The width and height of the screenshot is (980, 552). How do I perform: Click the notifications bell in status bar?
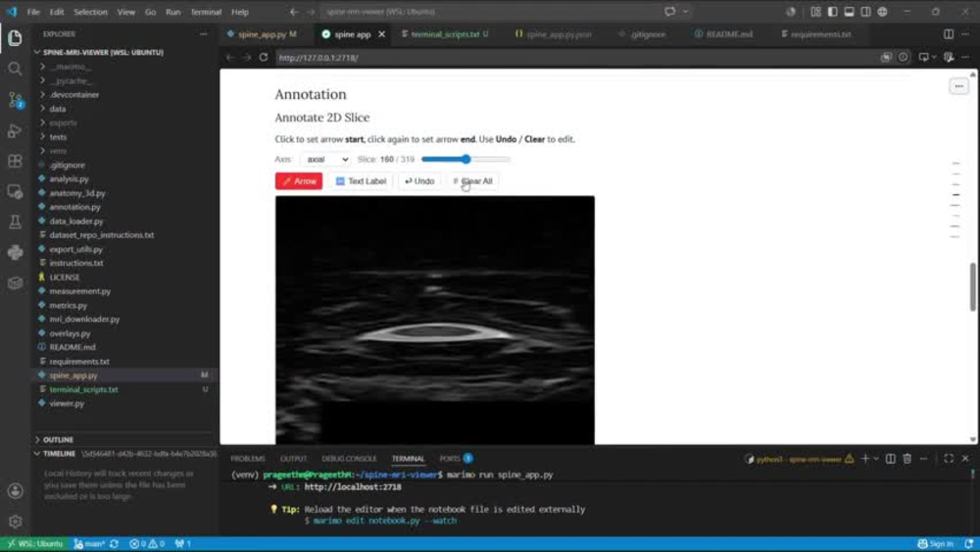(x=969, y=544)
